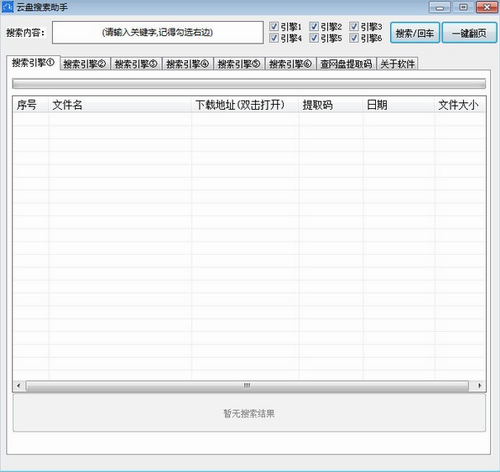Click the 云盘搜索助手 app icon in title bar
Viewport: 500px width, 472px height.
(x=7, y=7)
